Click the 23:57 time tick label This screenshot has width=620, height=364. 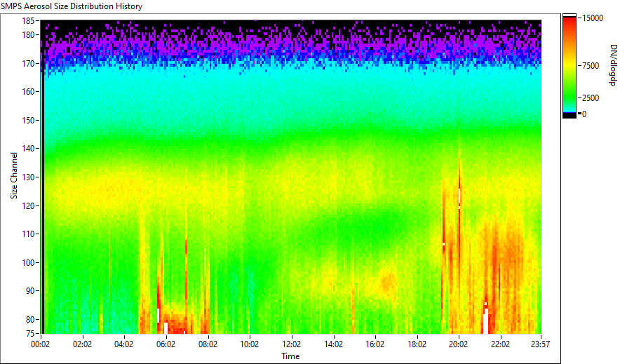(540, 344)
